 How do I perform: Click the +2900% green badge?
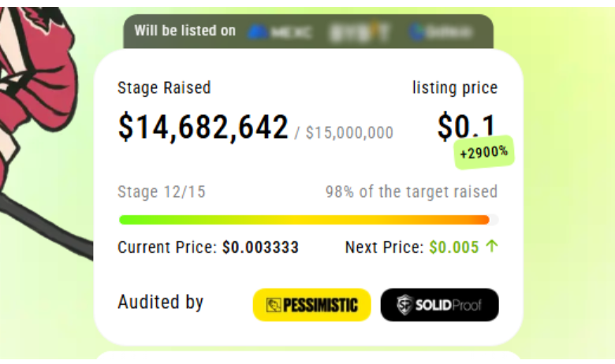tap(484, 152)
